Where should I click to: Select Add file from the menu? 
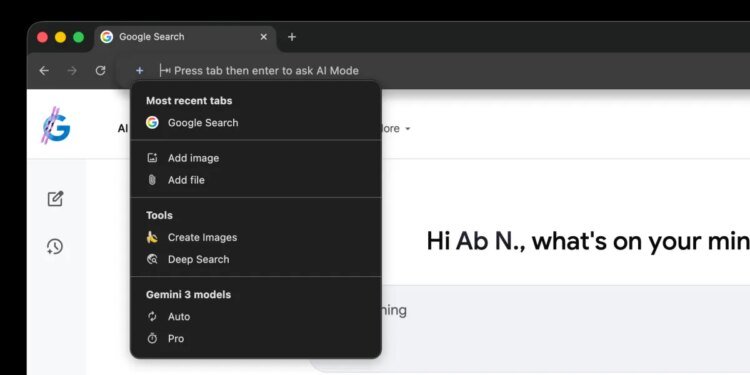pos(256,180)
